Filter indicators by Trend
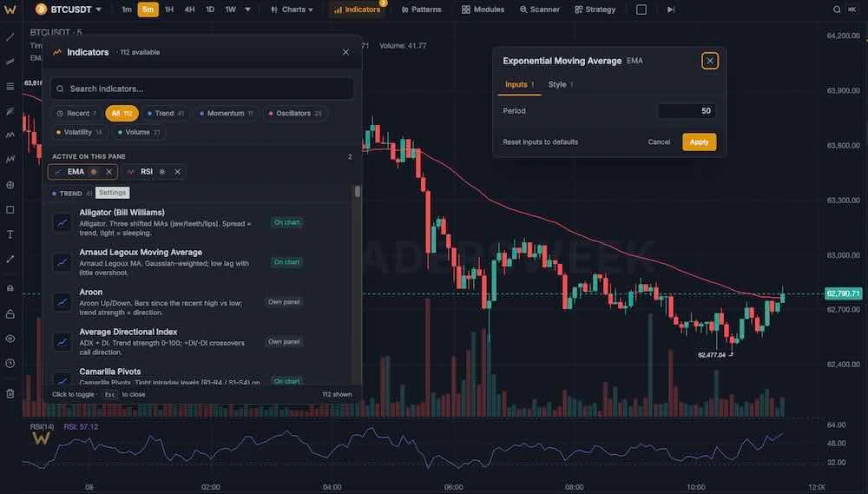 (165, 114)
